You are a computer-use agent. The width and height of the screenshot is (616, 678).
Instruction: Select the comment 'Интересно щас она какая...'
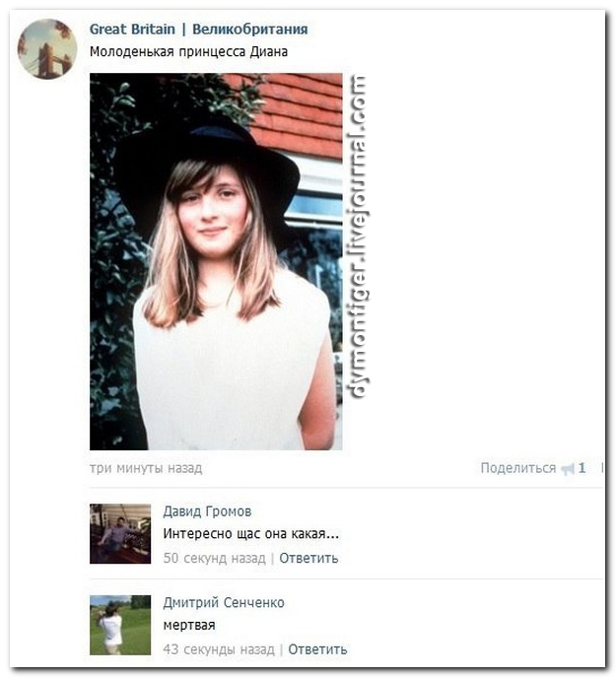[251, 534]
